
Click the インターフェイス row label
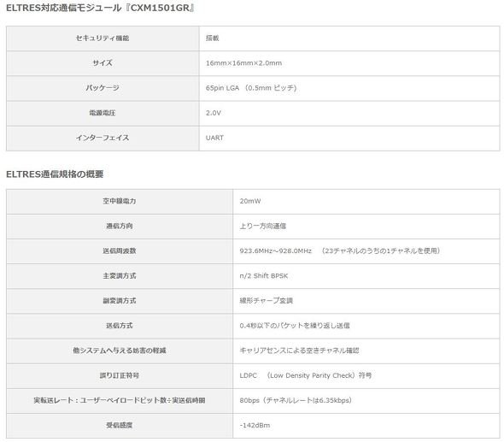pos(103,138)
